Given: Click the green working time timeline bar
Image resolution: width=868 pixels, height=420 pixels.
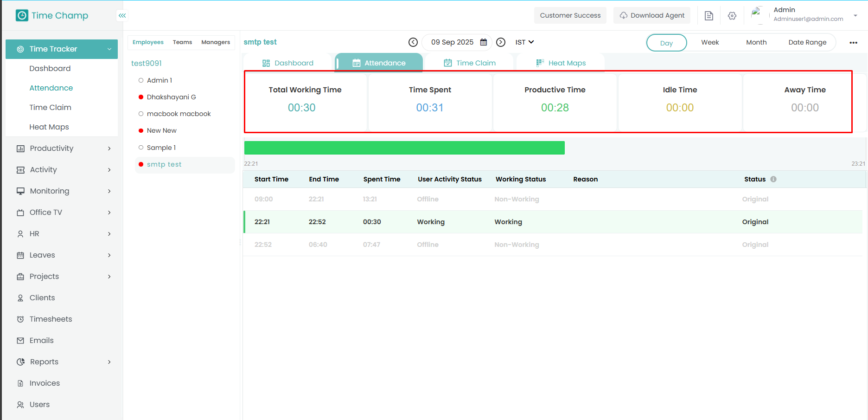Looking at the screenshot, I should click(404, 148).
